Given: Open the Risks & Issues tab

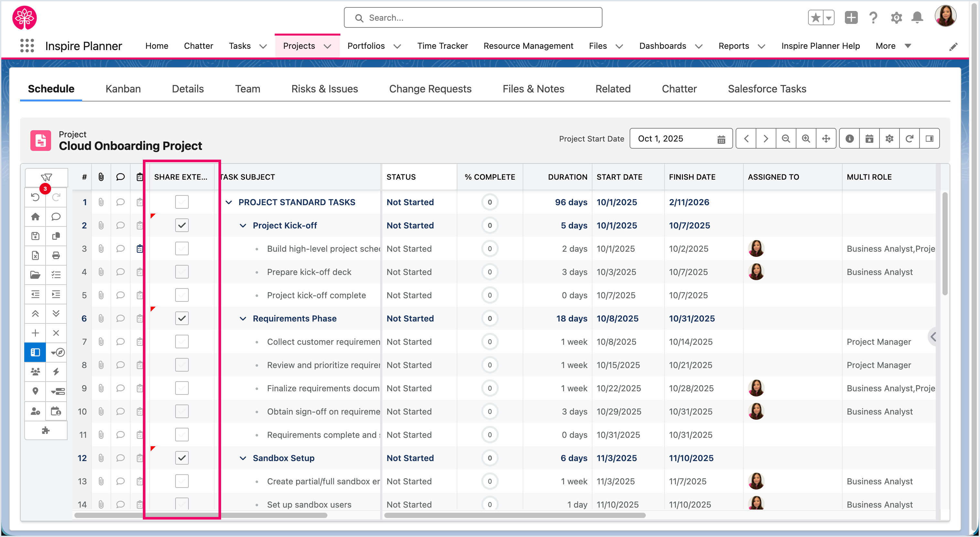Looking at the screenshot, I should 325,89.
